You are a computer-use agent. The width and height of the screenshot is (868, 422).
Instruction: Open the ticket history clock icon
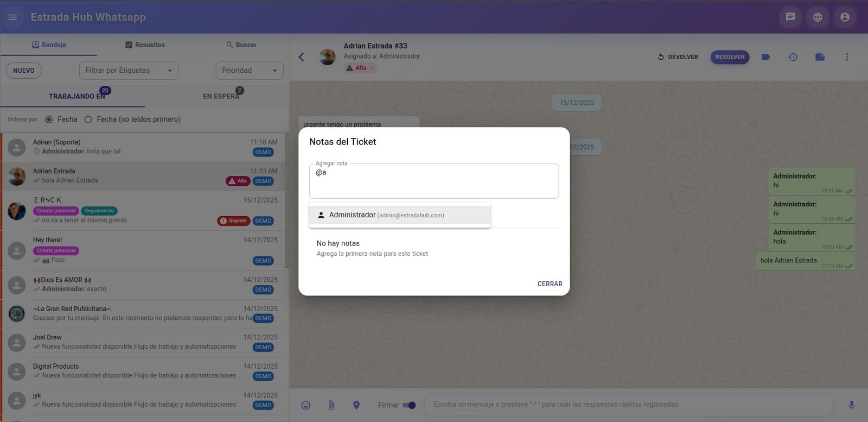coord(793,57)
